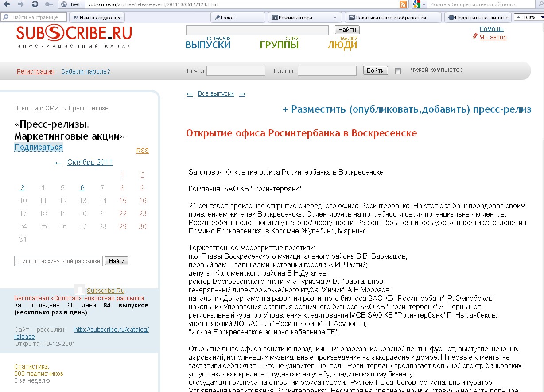The height and width of the screenshot is (392, 544).
Task: Click the text 503 подписчиков
Action: tap(39, 373)
